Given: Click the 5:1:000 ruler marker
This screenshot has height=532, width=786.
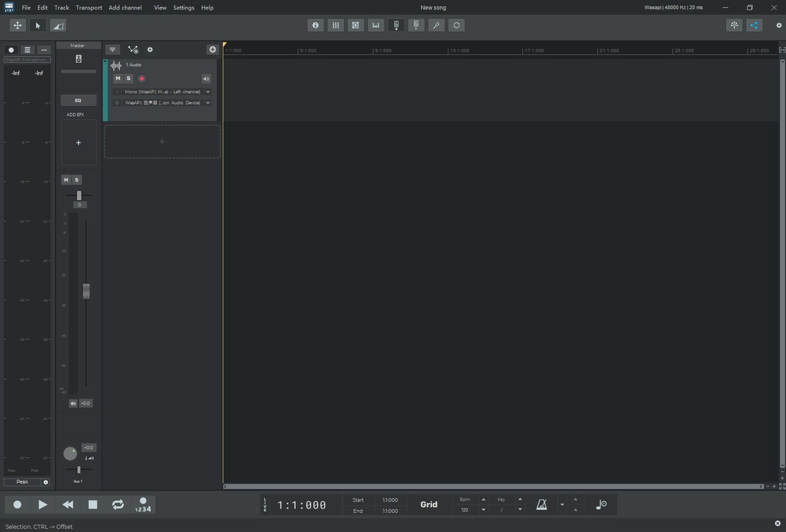Looking at the screenshot, I should click(x=308, y=51).
